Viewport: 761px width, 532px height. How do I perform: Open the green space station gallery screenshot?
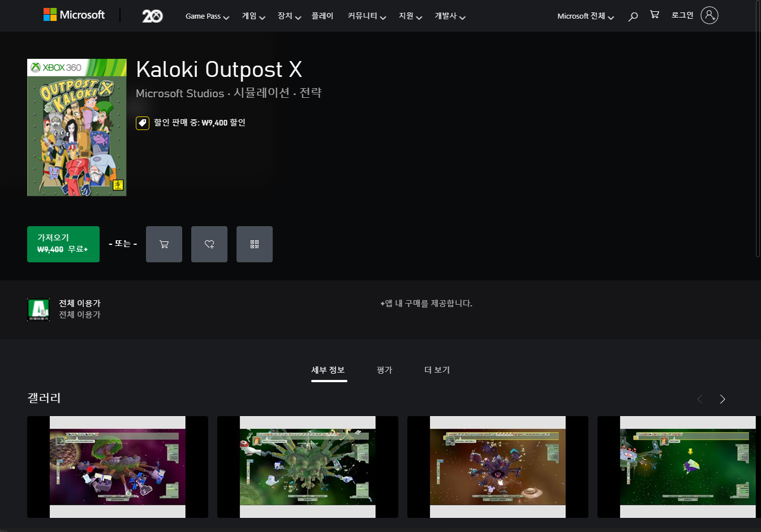pyautogui.click(x=308, y=467)
